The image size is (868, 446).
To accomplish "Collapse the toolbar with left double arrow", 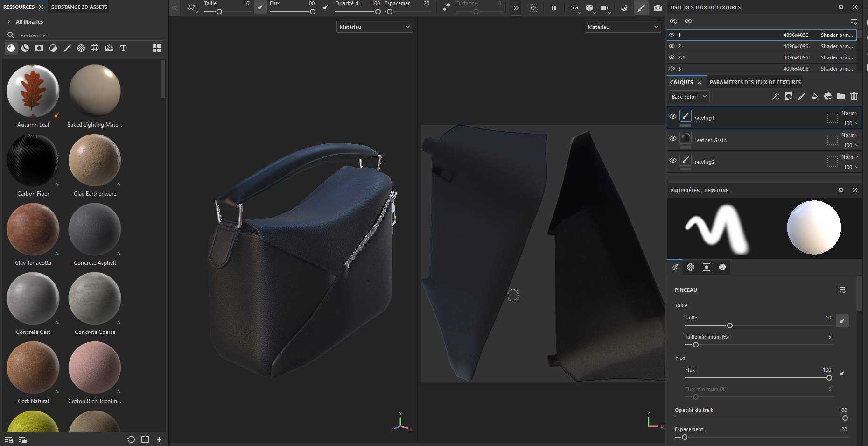I will point(175,8).
